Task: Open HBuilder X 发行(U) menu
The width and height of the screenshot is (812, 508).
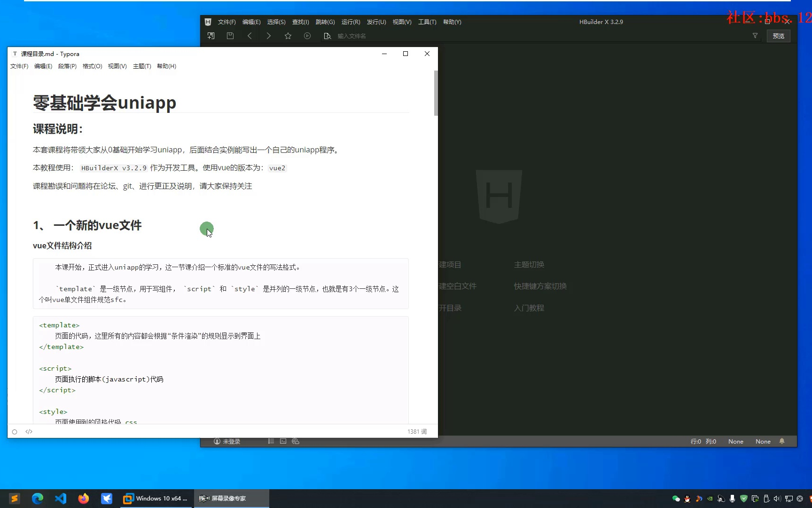Action: [376, 22]
